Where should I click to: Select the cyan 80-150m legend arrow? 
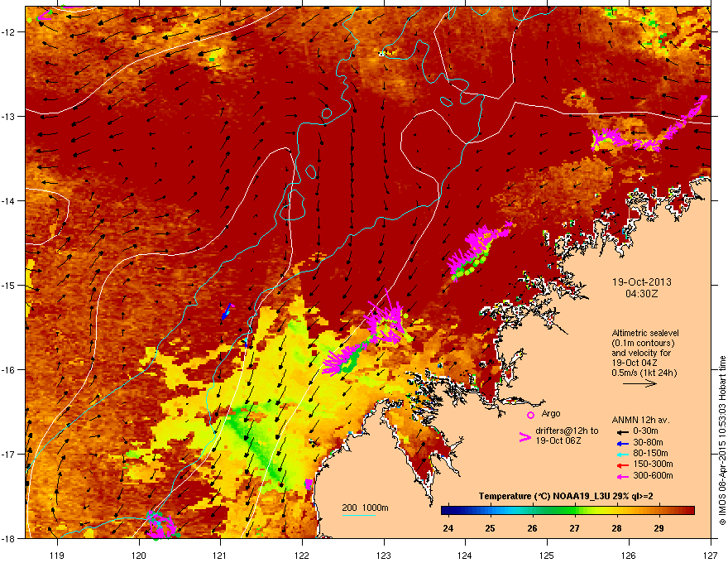621,454
